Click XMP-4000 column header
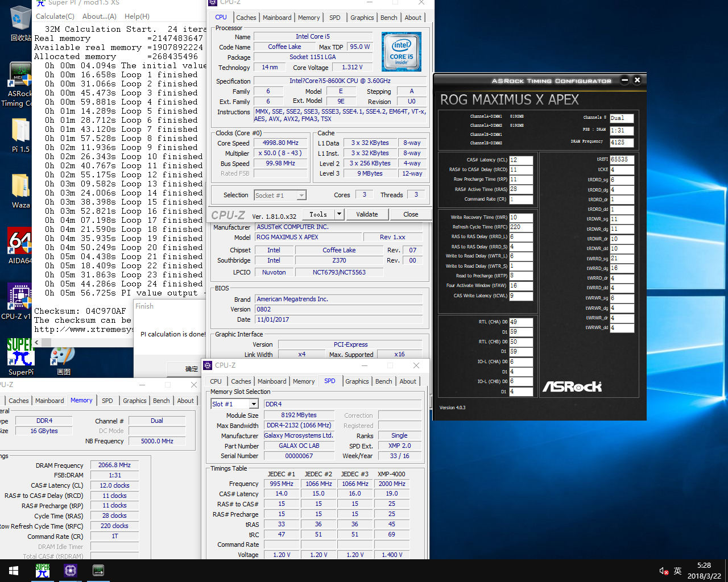 (391, 474)
